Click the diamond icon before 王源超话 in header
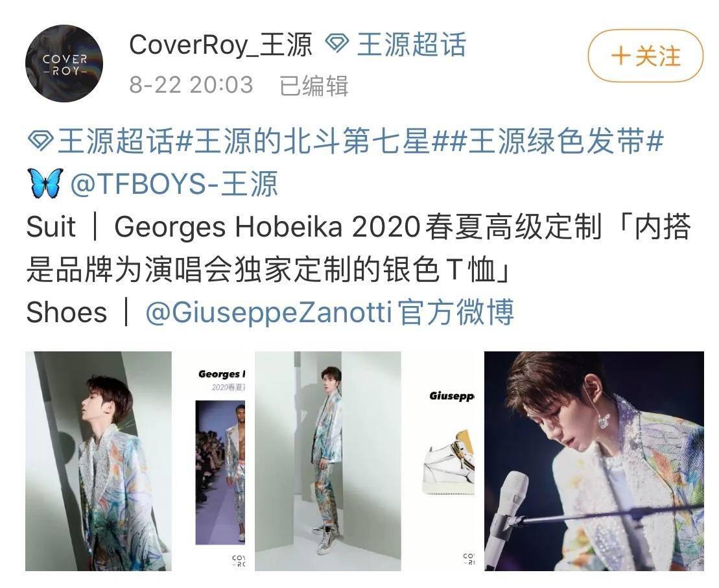This screenshot has width=719, height=588. point(337,45)
